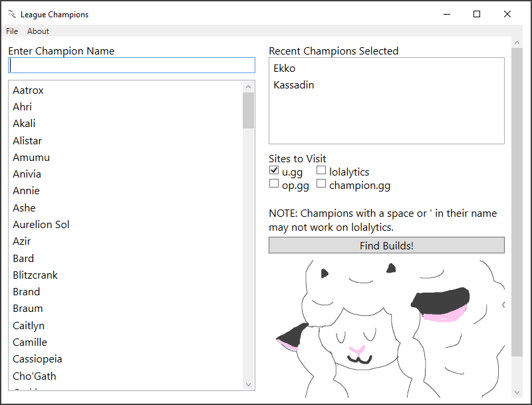Select Aatrox in the champion list
The image size is (532, 405).
pos(126,90)
